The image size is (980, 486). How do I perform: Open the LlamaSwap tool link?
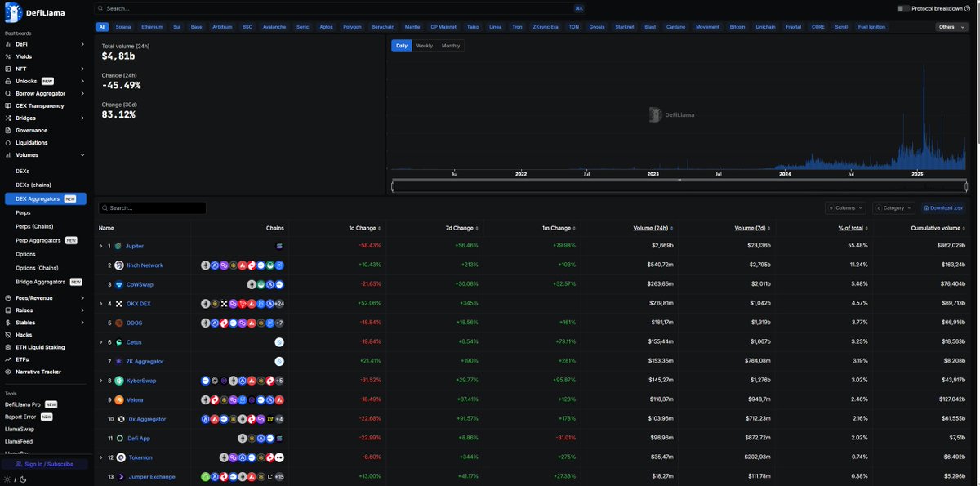tap(20, 429)
